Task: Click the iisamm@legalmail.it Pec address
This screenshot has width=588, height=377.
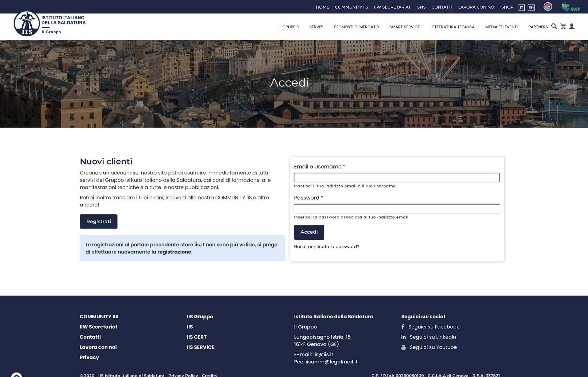Action: click(331, 362)
